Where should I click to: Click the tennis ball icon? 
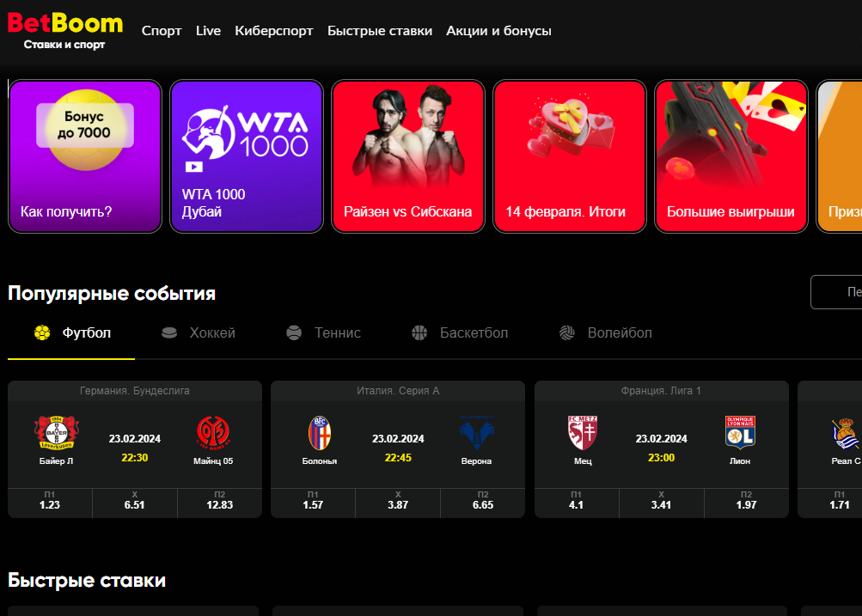pyautogui.click(x=294, y=332)
